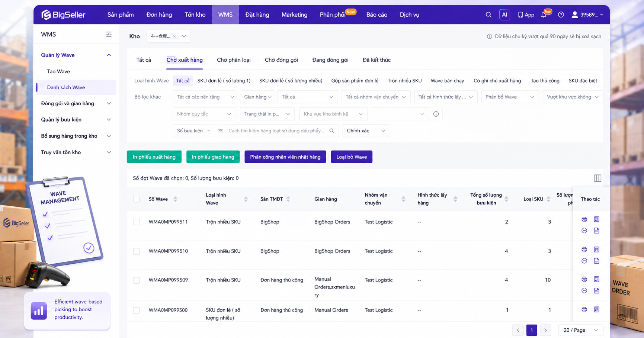
Task: Tick the select-all checkbox in table header
Action: (136, 199)
